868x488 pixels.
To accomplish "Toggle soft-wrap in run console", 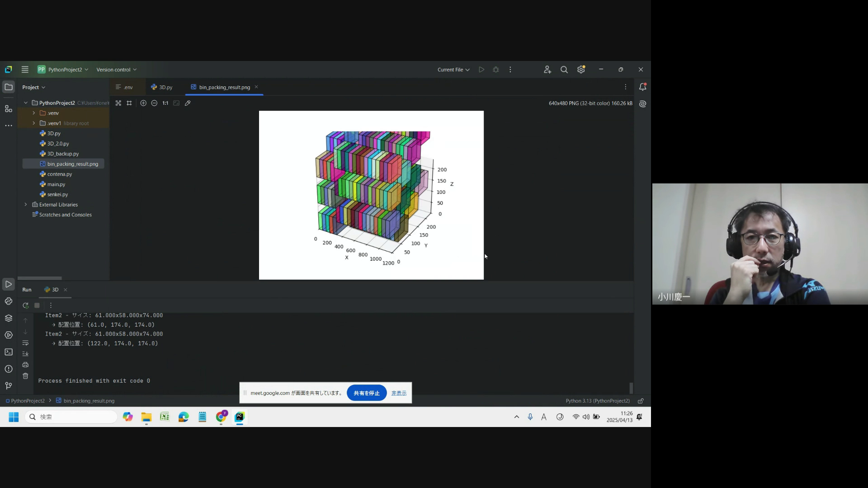I will click(25, 343).
